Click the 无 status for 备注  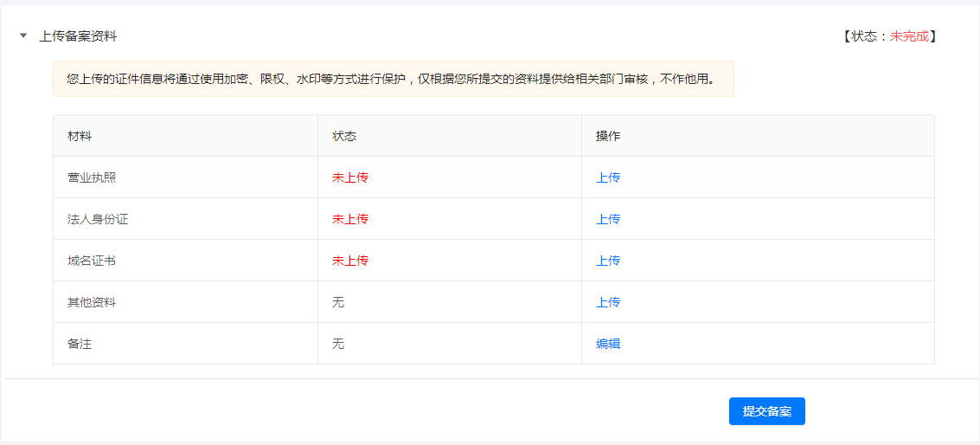click(338, 344)
